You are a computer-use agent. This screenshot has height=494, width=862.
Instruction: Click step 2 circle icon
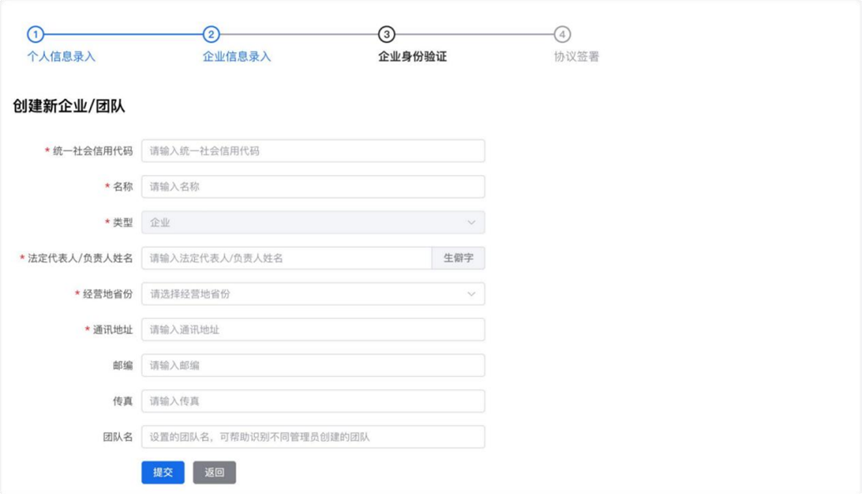point(211,35)
